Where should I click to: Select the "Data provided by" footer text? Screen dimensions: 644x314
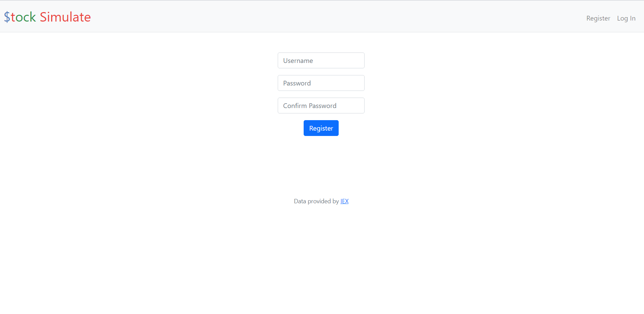tap(316, 201)
